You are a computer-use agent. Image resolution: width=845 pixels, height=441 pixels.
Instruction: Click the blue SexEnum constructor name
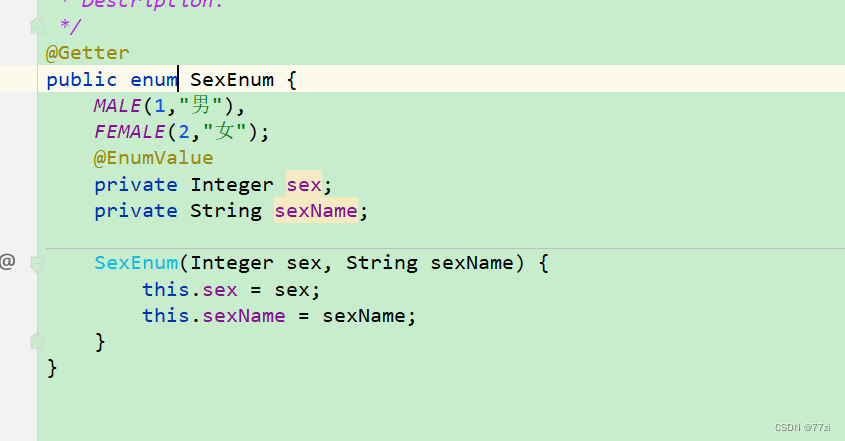point(135,263)
